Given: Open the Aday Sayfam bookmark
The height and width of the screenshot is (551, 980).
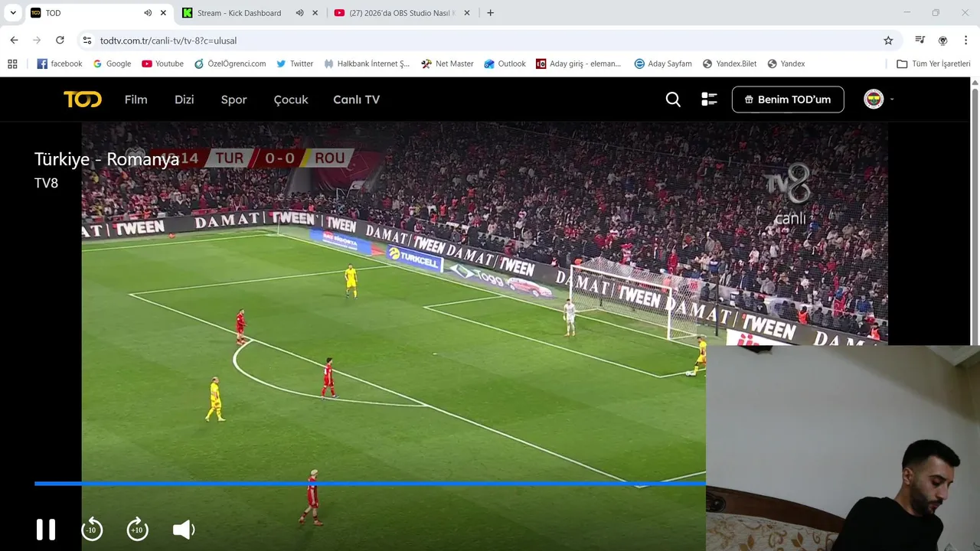Looking at the screenshot, I should tap(663, 64).
